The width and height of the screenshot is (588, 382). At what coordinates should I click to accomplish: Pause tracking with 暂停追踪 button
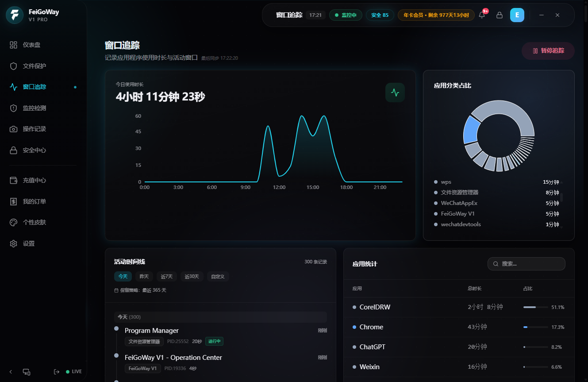pyautogui.click(x=548, y=51)
